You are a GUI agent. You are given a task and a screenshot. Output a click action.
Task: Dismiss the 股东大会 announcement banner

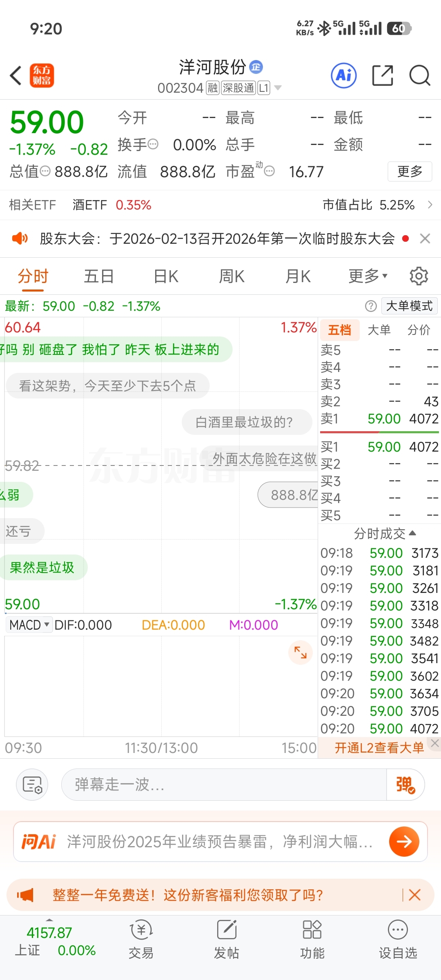click(x=425, y=238)
